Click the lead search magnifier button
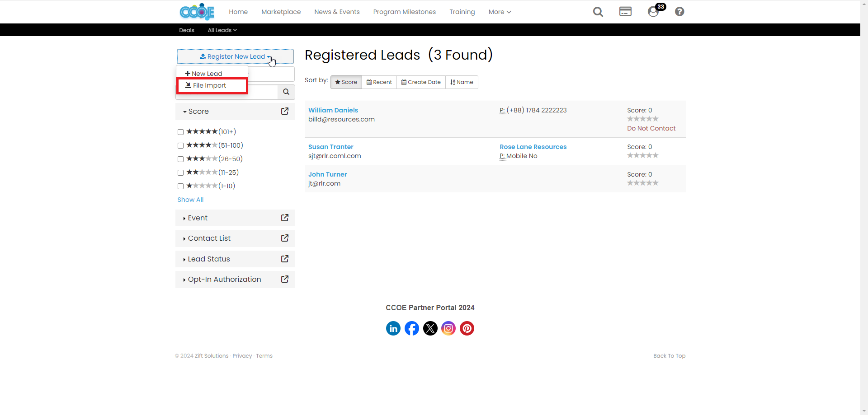The width and height of the screenshot is (868, 415). 286,92
